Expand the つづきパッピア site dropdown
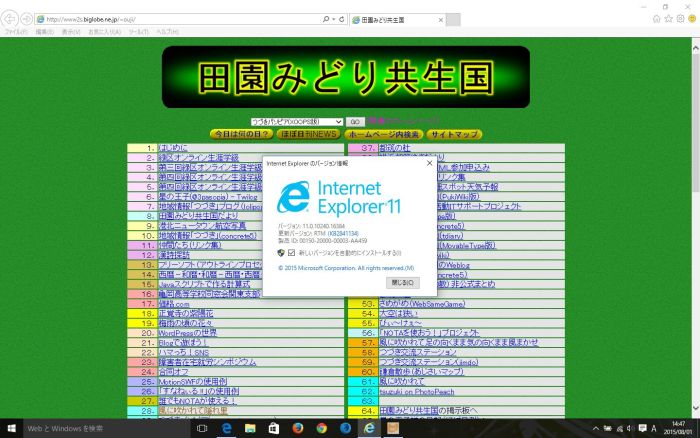The image size is (700, 438). pyautogui.click(x=298, y=121)
